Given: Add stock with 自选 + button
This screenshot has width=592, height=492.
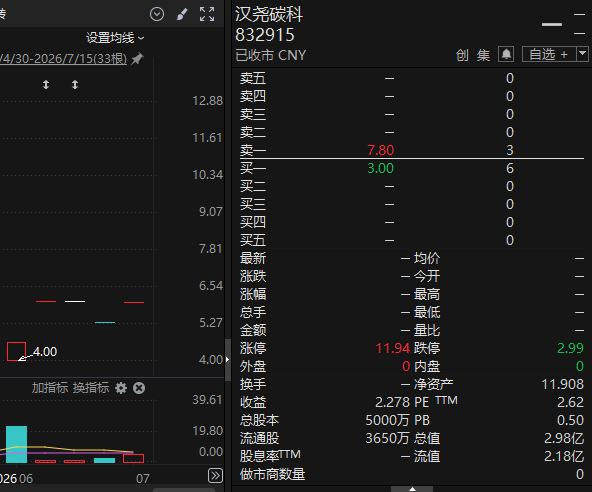Looking at the screenshot, I should [549, 54].
